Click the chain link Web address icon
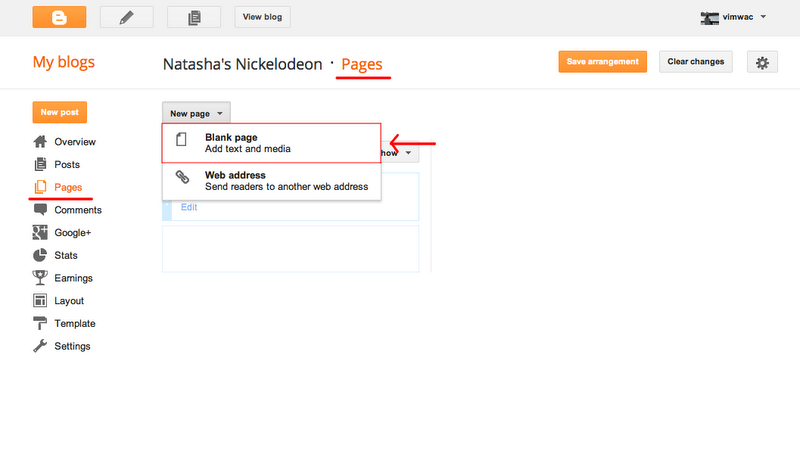This screenshot has height=451, width=800. [182, 177]
